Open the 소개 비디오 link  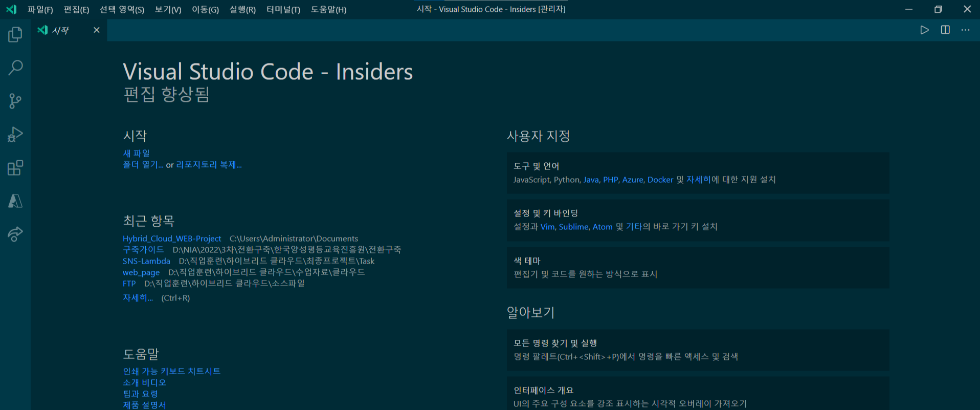pos(144,382)
